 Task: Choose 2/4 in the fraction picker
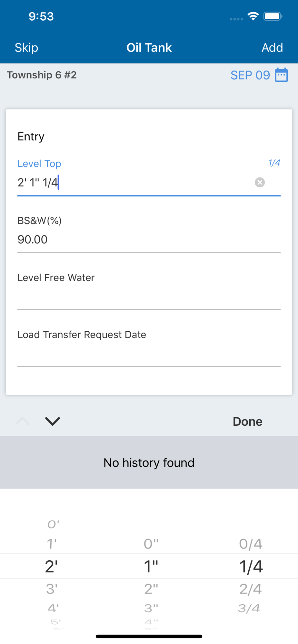pyautogui.click(x=251, y=589)
